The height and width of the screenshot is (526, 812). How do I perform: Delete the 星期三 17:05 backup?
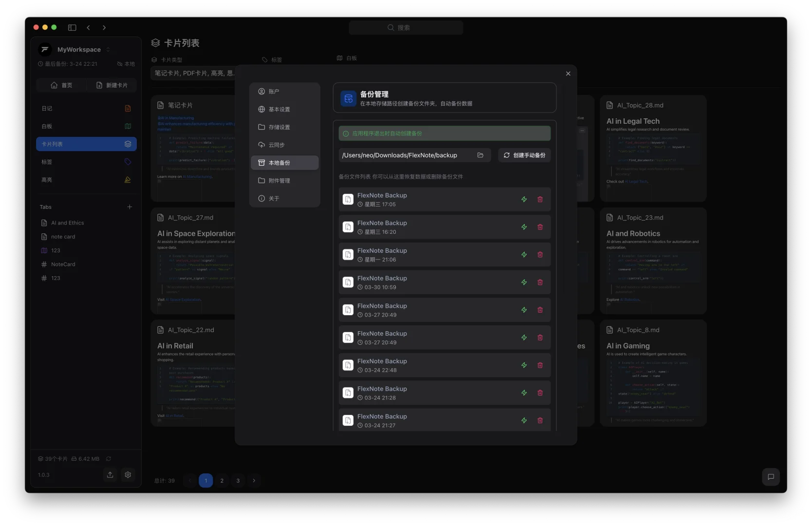click(540, 199)
